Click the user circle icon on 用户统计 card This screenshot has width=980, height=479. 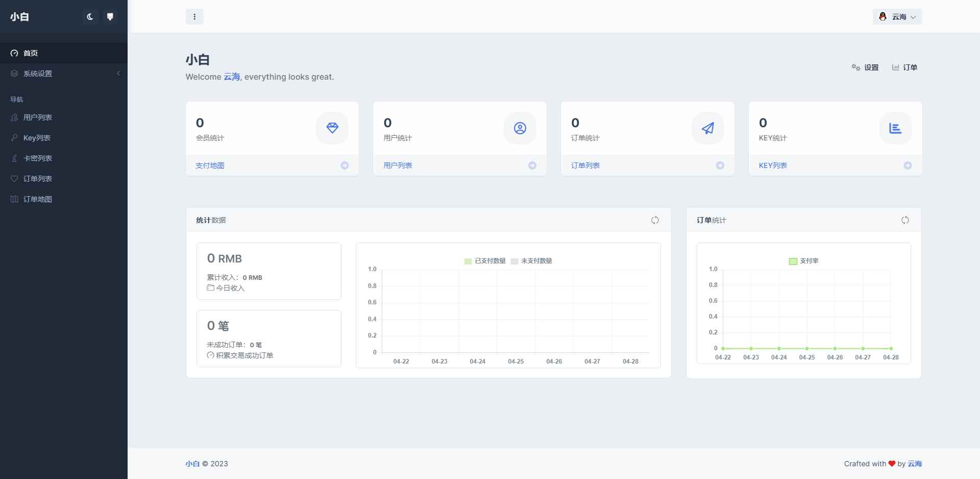coord(520,128)
